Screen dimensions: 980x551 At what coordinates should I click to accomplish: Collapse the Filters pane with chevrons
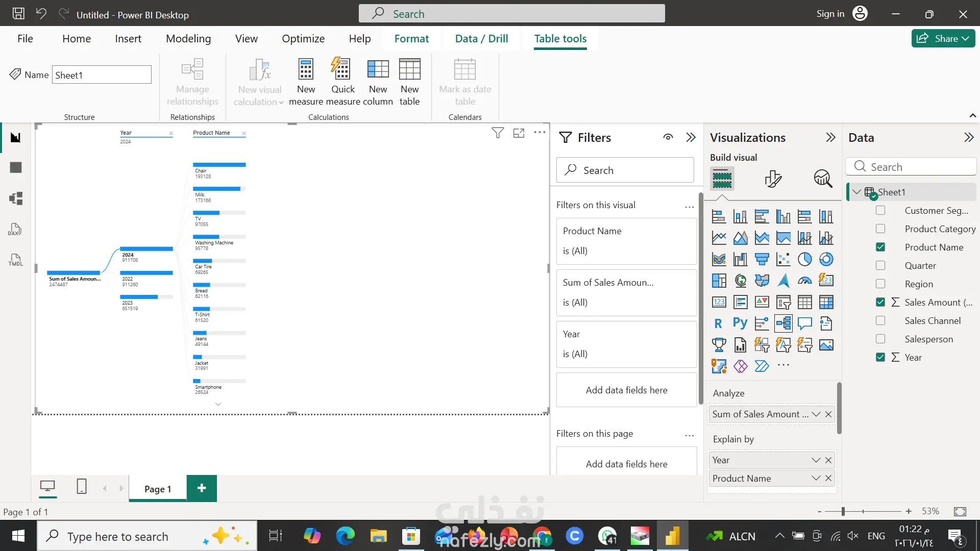pyautogui.click(x=691, y=137)
